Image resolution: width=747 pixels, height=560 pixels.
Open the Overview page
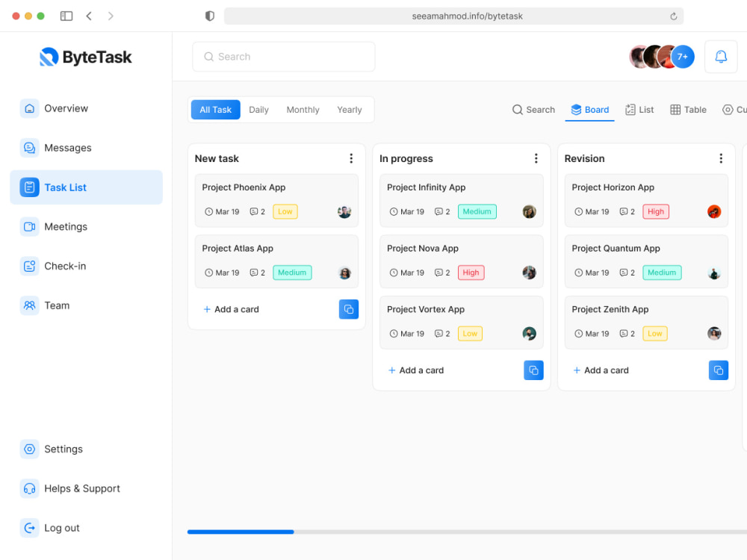click(66, 108)
